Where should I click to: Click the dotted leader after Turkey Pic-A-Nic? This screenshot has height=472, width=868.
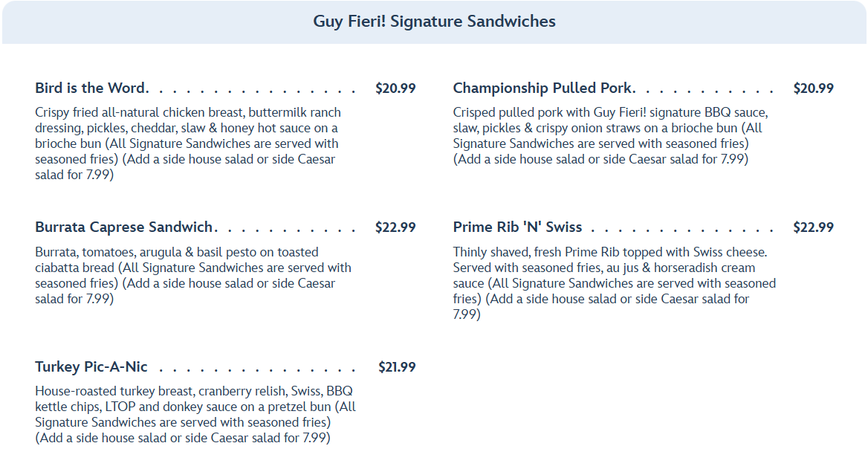coord(256,369)
